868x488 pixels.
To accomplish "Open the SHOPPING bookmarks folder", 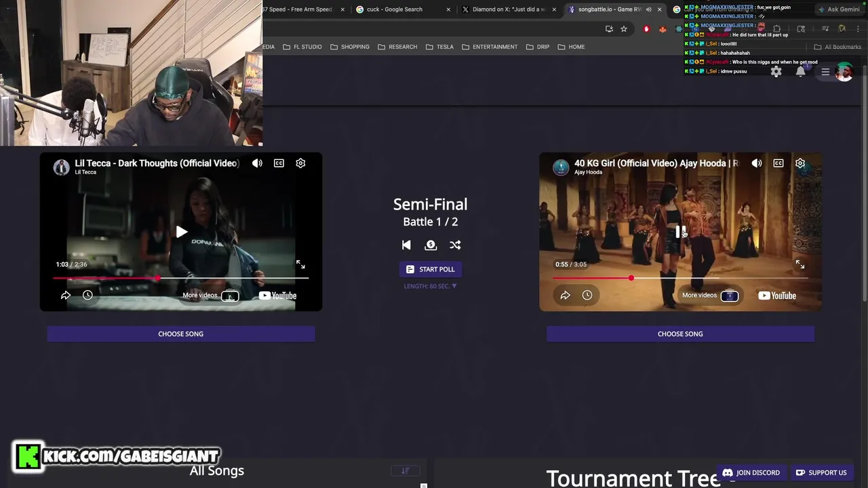I will [x=350, y=47].
